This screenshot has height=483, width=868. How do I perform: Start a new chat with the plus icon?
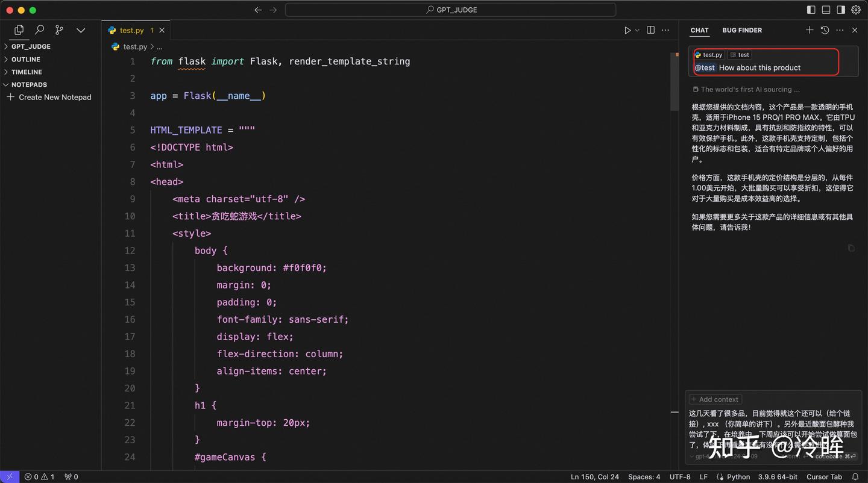pyautogui.click(x=810, y=30)
